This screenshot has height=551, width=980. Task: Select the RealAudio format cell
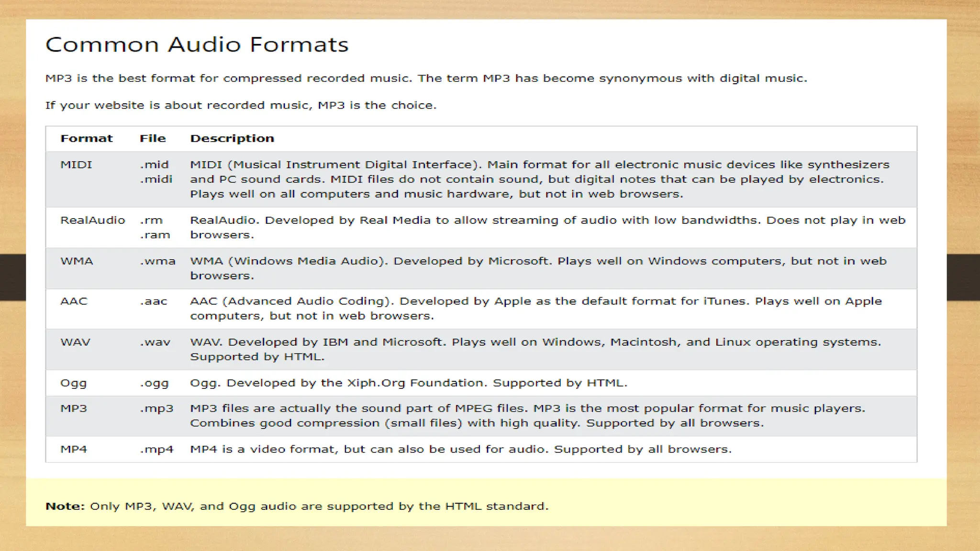pos(92,220)
